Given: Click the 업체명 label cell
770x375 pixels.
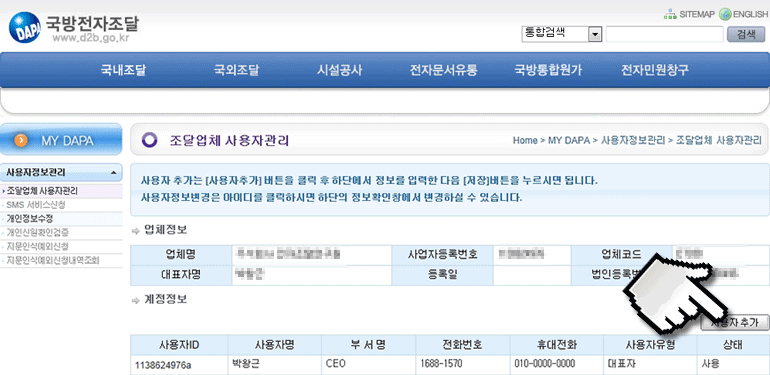Looking at the screenshot, I should pos(181,255).
